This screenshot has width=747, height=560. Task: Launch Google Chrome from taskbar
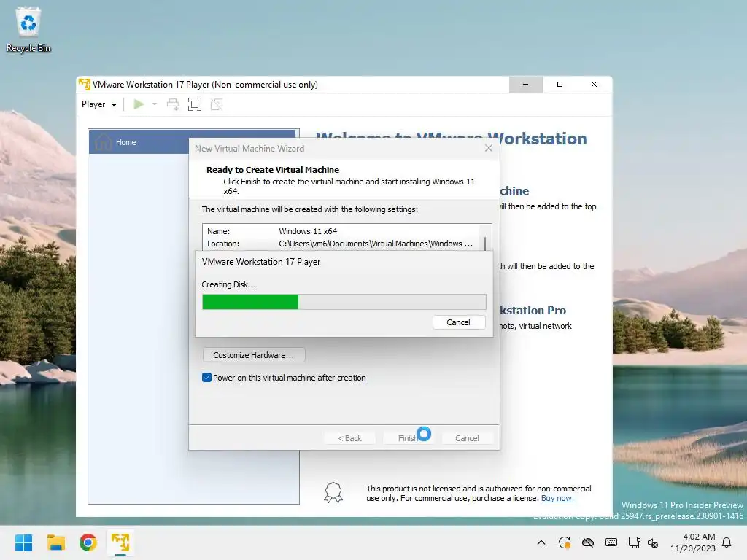pyautogui.click(x=88, y=542)
